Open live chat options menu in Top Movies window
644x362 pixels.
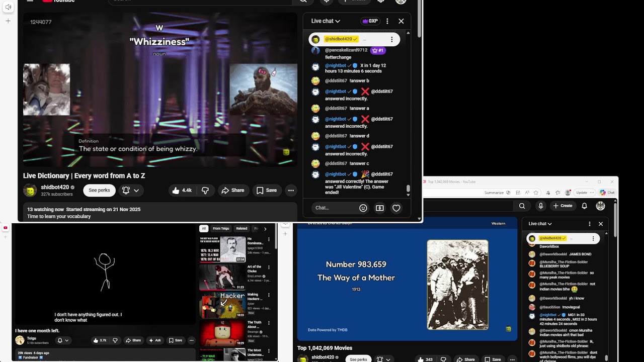point(590,224)
